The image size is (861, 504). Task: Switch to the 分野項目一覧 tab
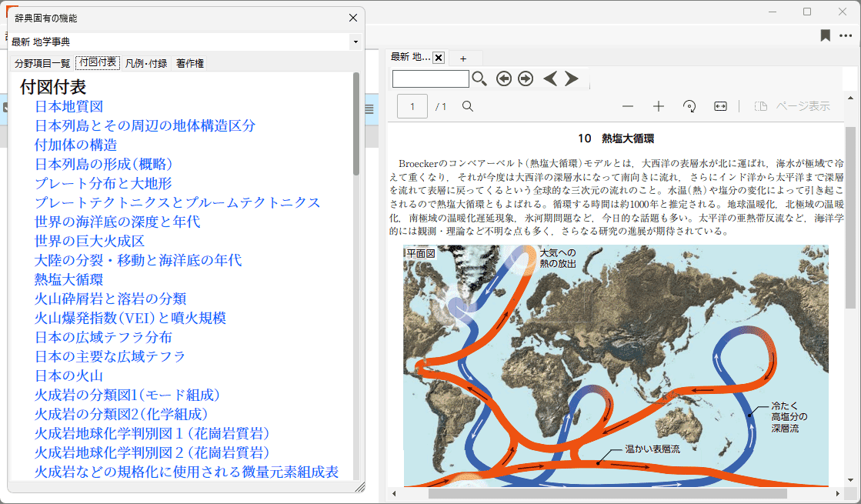coord(42,63)
